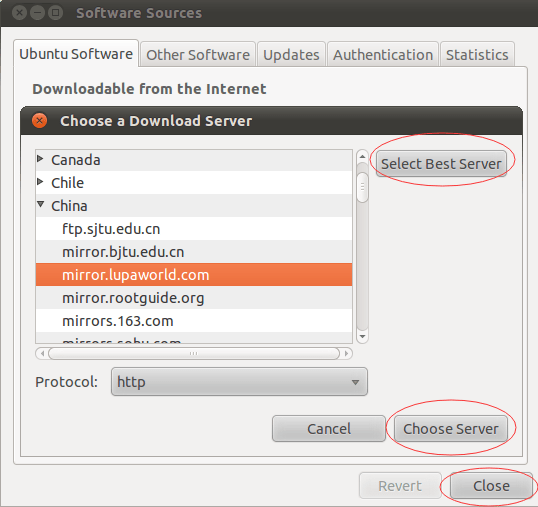Screen dimensions: 538x507
Task: Click the horizontal scrollbar right arrow
Action: pos(347,353)
